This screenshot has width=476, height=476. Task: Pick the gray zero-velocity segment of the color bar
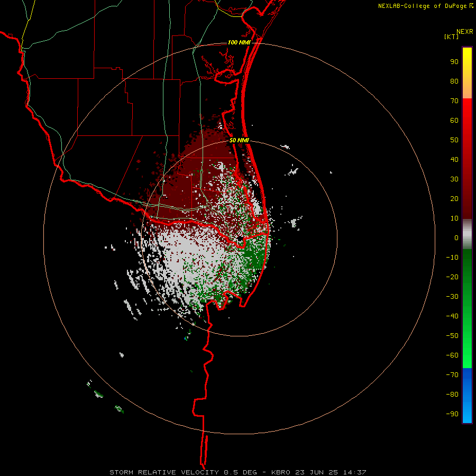467,234
